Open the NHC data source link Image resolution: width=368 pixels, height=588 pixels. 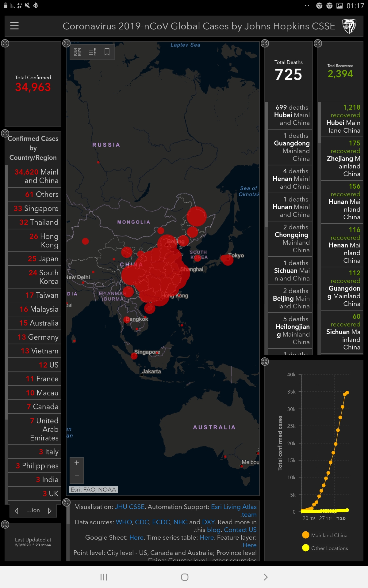pos(180,522)
